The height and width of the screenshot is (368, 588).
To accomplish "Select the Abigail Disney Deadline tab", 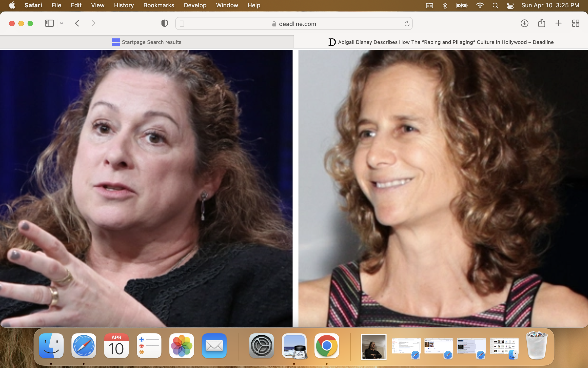I will [x=441, y=42].
